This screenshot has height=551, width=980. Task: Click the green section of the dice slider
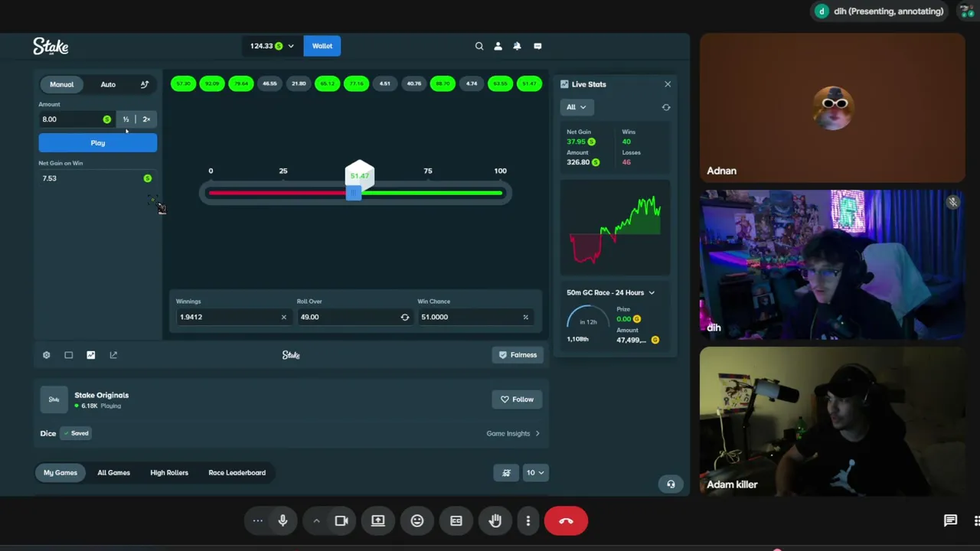tap(431, 193)
